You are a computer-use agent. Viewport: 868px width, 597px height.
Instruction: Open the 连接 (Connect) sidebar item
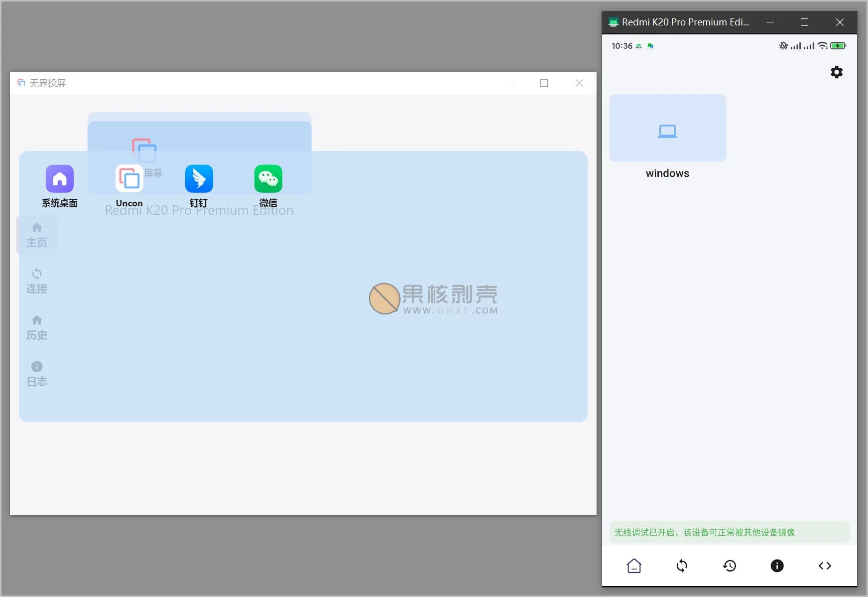coord(36,281)
